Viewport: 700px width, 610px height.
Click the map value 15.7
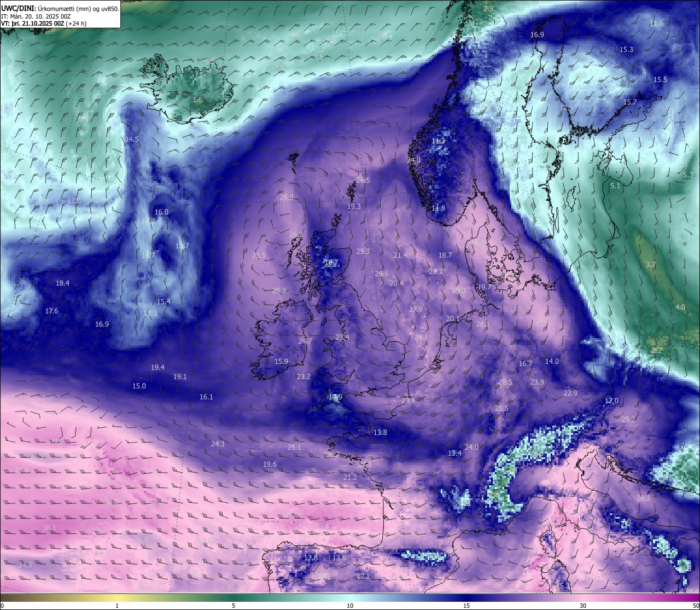pyautogui.click(x=630, y=102)
